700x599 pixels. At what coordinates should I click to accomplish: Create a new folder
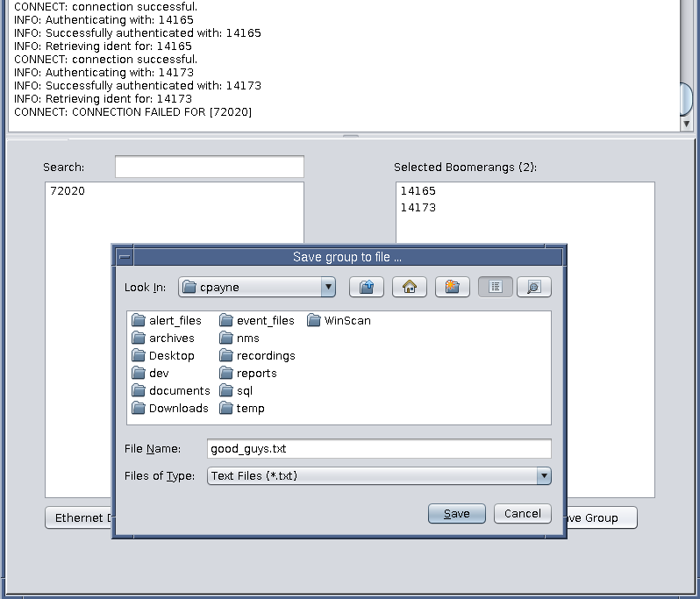coord(453,287)
